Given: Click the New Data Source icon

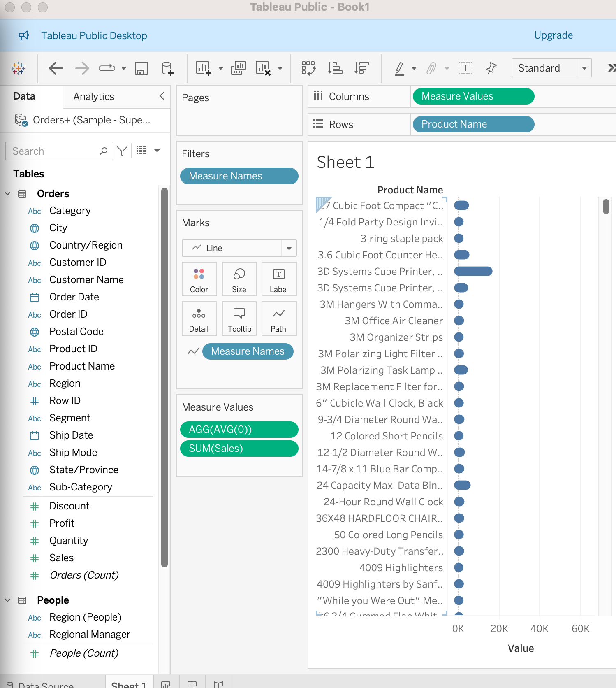Looking at the screenshot, I should click(167, 68).
